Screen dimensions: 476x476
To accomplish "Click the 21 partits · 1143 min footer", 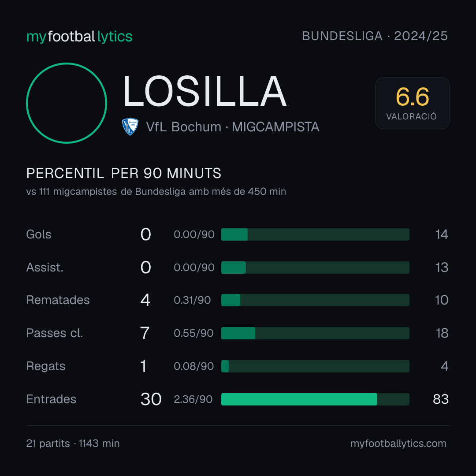I will pyautogui.click(x=73, y=443).
